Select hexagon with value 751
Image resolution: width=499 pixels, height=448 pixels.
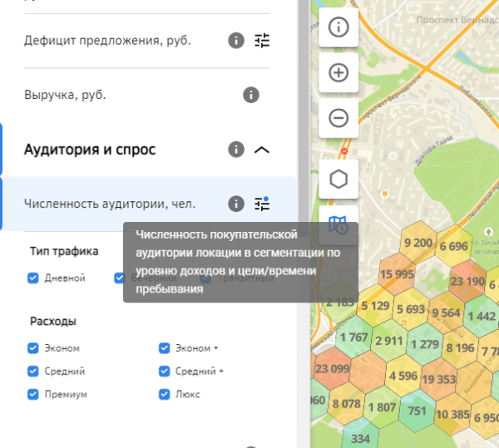[x=417, y=411]
